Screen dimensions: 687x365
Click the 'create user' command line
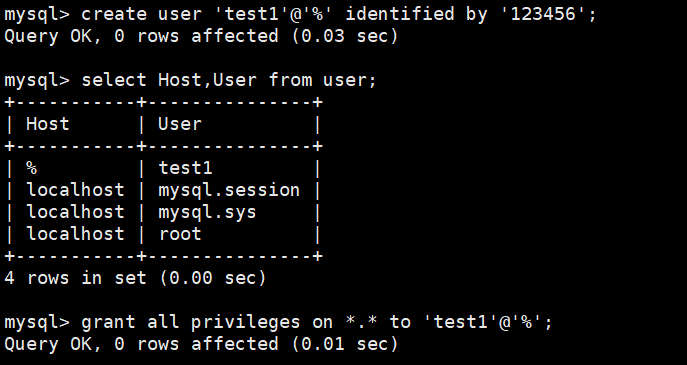(300, 14)
